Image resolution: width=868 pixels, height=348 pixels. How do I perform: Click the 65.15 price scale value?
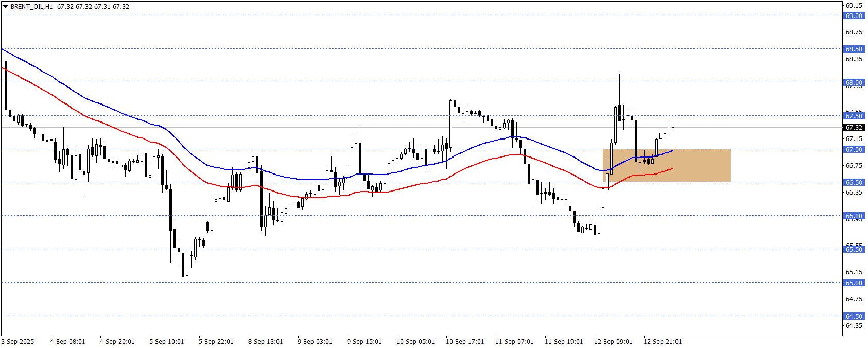tap(854, 272)
